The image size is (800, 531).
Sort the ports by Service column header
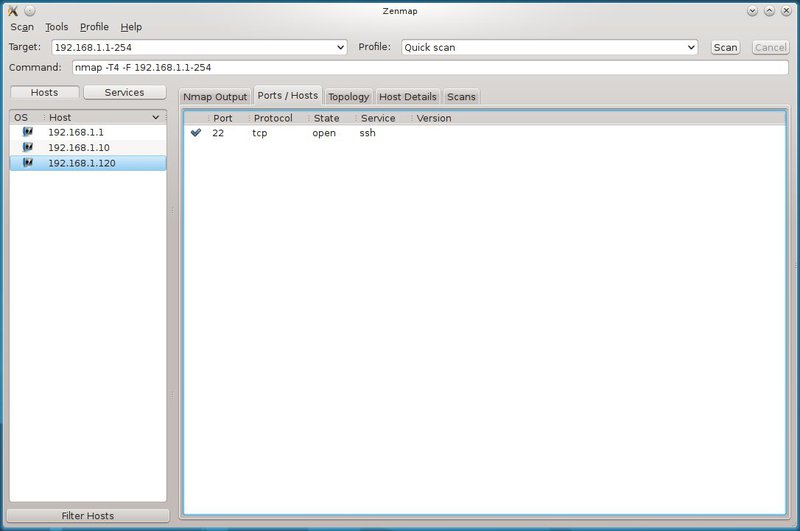(x=378, y=118)
